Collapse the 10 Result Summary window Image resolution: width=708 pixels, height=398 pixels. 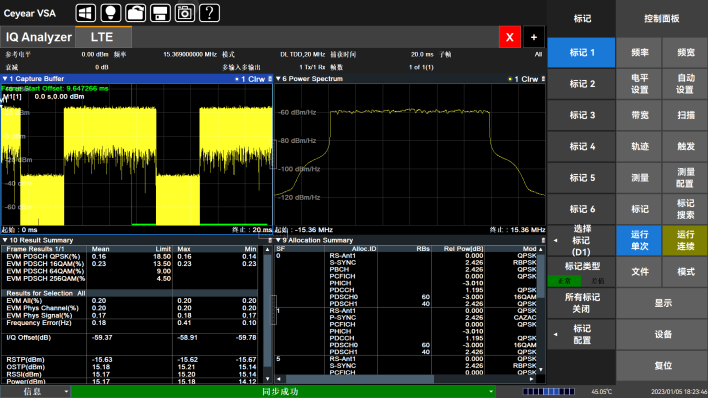pos(5,240)
